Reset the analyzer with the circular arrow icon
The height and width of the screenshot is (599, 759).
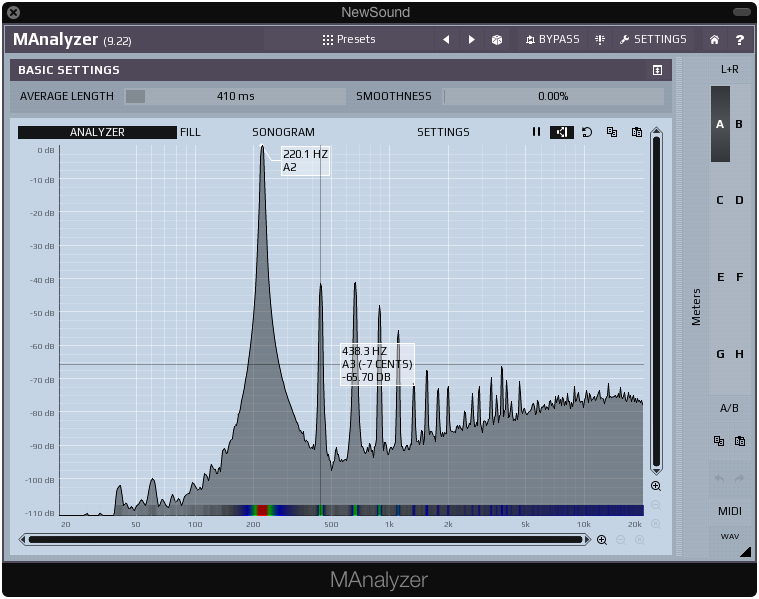tap(587, 132)
